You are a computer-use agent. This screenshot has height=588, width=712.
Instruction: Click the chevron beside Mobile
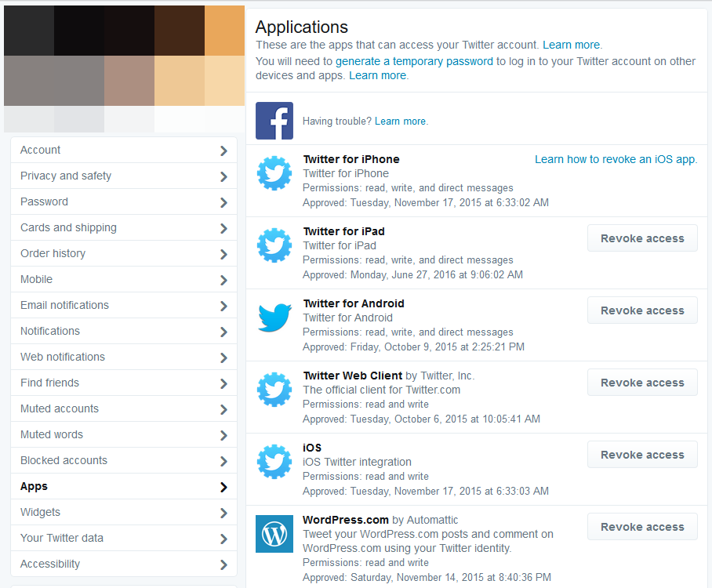tap(223, 280)
